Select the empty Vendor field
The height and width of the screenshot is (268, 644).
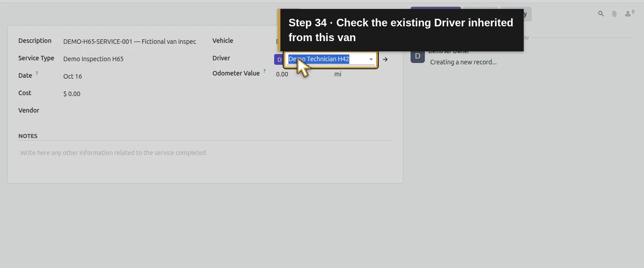point(130,111)
